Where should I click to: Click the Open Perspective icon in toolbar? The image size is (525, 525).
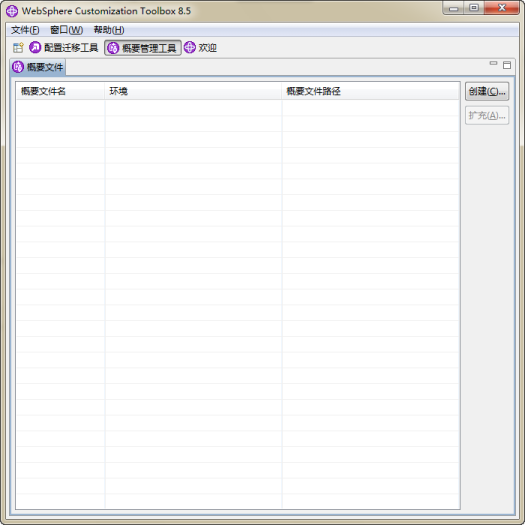(18, 48)
